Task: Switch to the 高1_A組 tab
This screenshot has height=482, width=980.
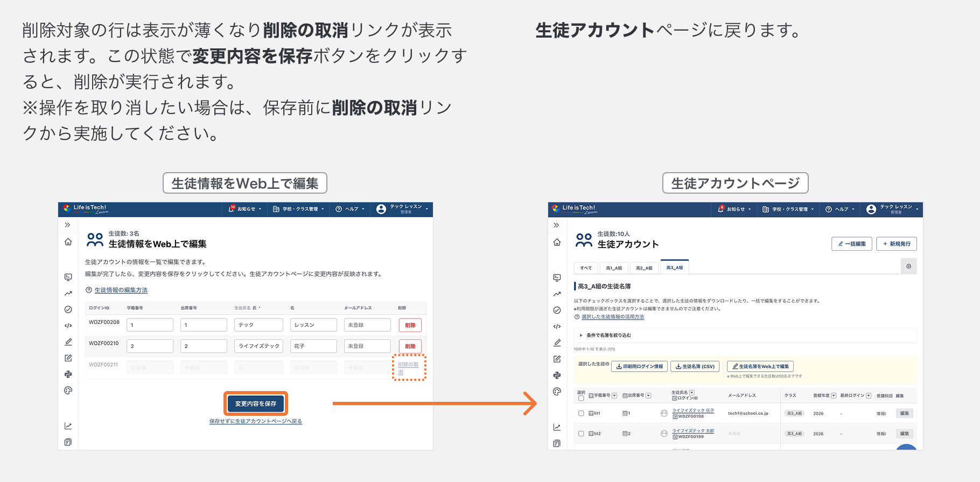Action: point(614,267)
